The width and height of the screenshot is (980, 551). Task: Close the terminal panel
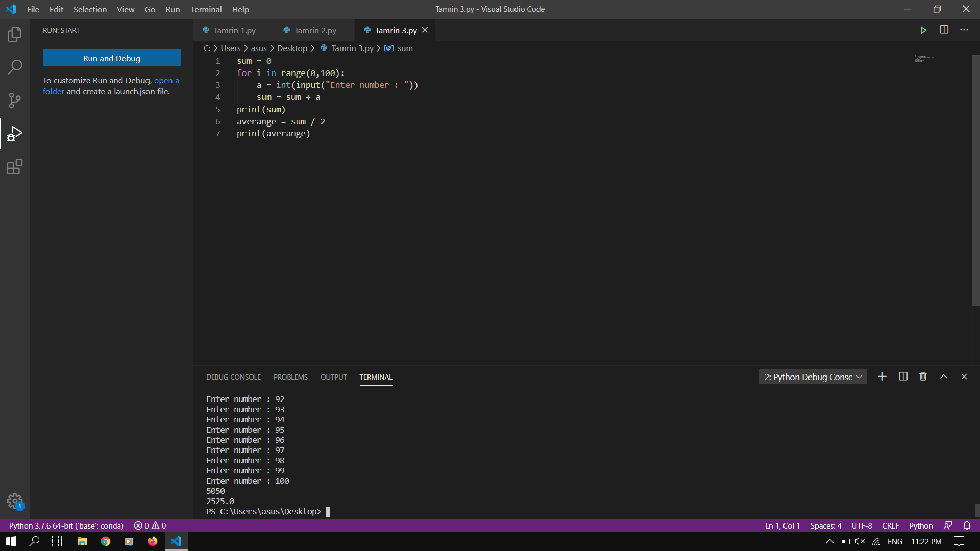coord(964,377)
